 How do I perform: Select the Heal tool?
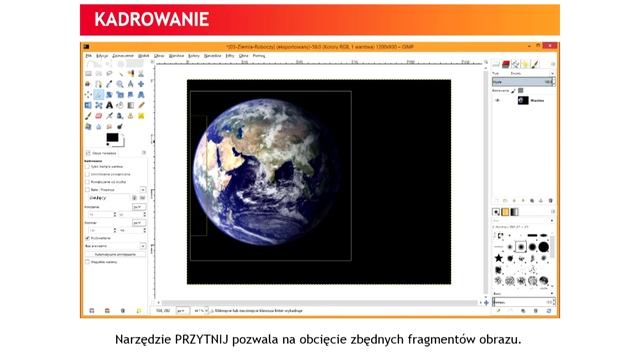tap(141, 116)
